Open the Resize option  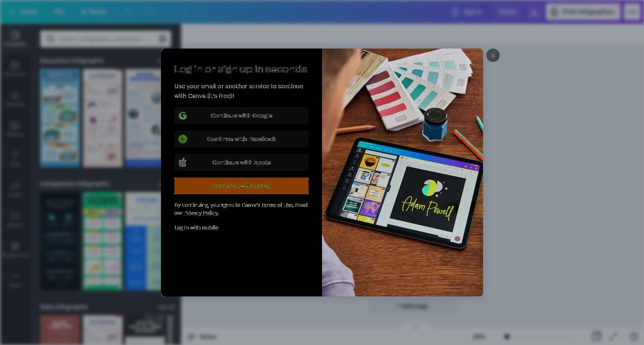pyautogui.click(x=93, y=12)
